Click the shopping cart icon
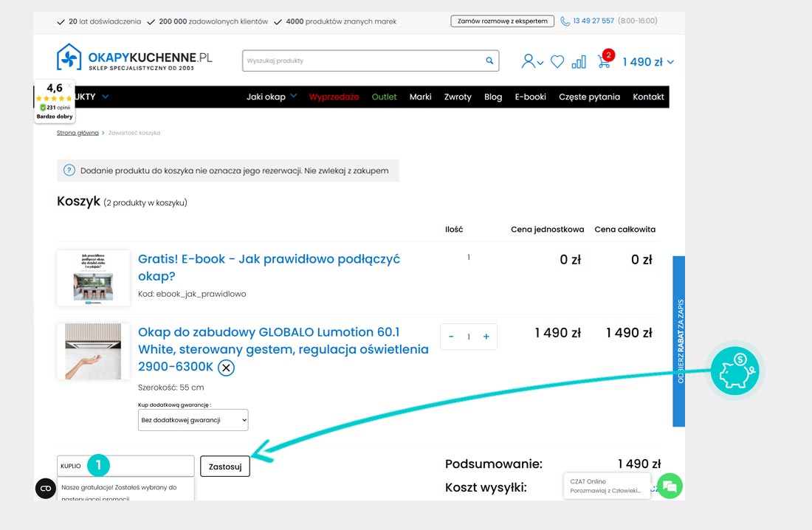 coord(604,62)
